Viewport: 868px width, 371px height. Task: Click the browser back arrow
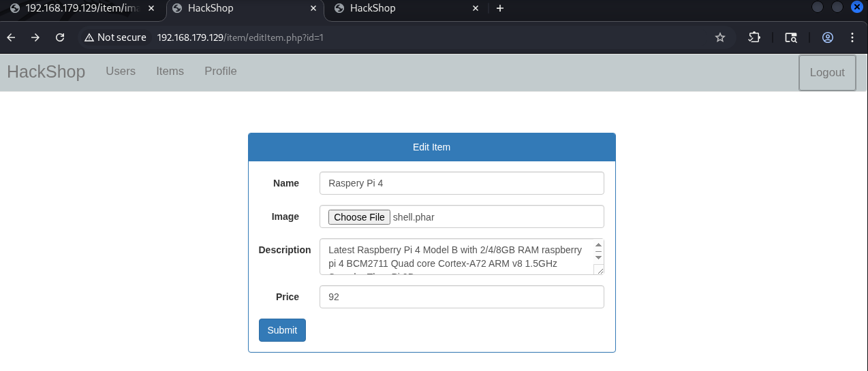tap(11, 37)
